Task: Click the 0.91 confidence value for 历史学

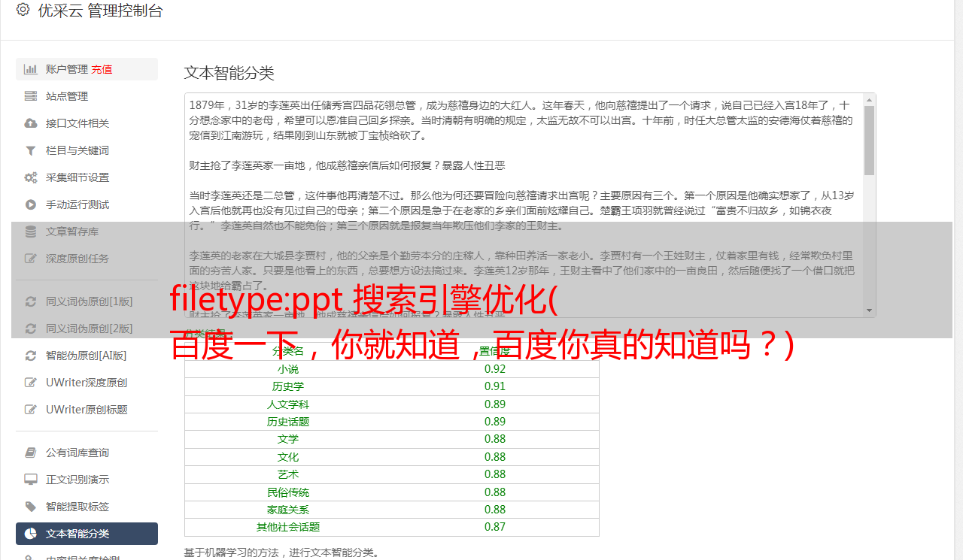Action: pyautogui.click(x=495, y=386)
